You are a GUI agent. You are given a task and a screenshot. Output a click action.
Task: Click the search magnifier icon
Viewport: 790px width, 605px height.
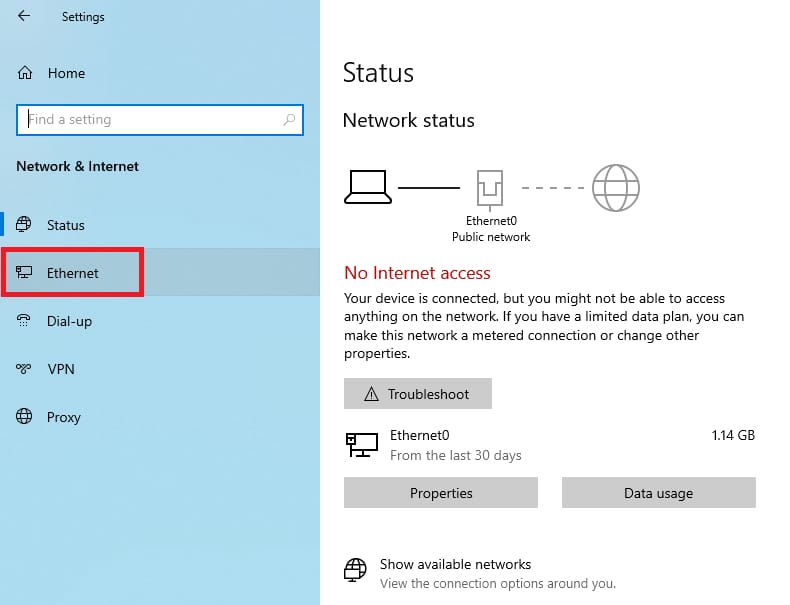(x=289, y=119)
